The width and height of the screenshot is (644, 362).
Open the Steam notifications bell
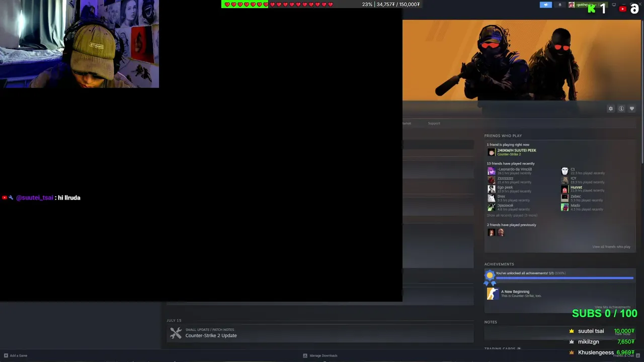click(x=559, y=5)
